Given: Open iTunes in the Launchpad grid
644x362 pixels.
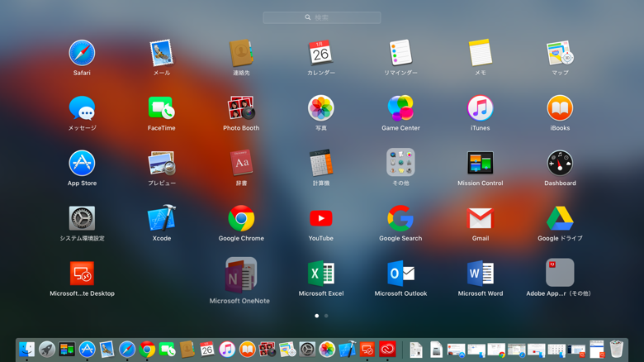Looking at the screenshot, I should pos(481,108).
